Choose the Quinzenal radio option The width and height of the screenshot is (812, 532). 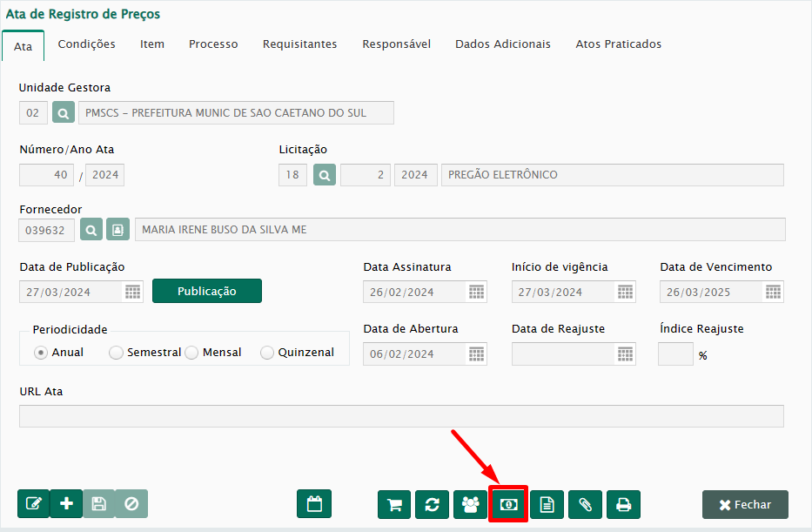click(x=267, y=353)
